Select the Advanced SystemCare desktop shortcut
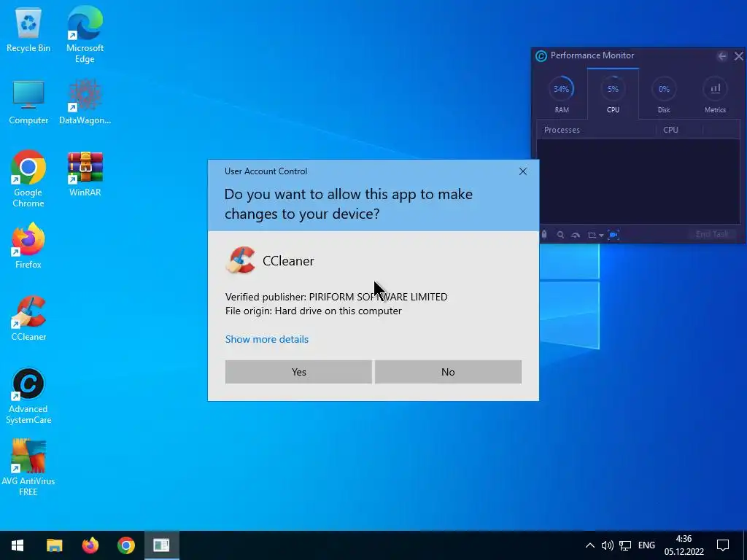Viewport: 747px width, 560px height. [x=28, y=396]
